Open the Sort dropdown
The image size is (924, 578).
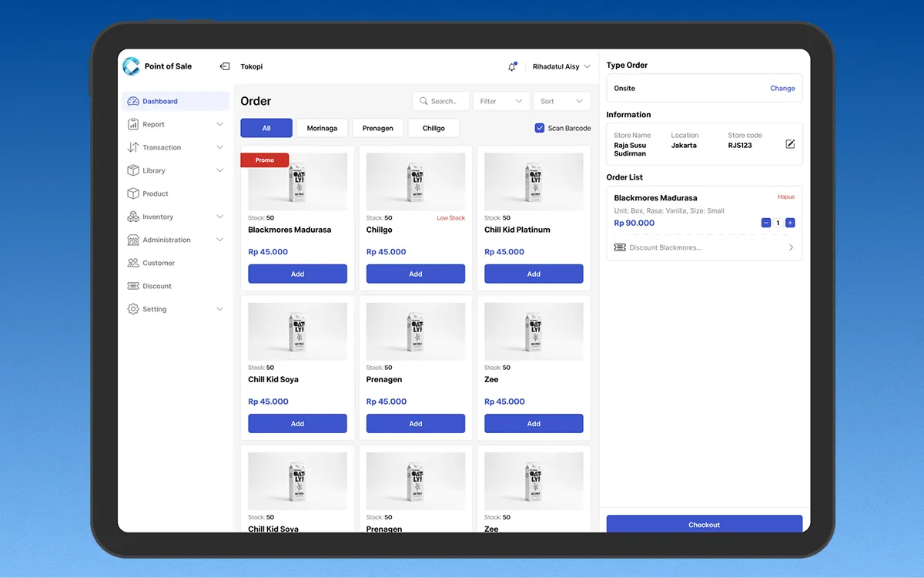tap(562, 101)
